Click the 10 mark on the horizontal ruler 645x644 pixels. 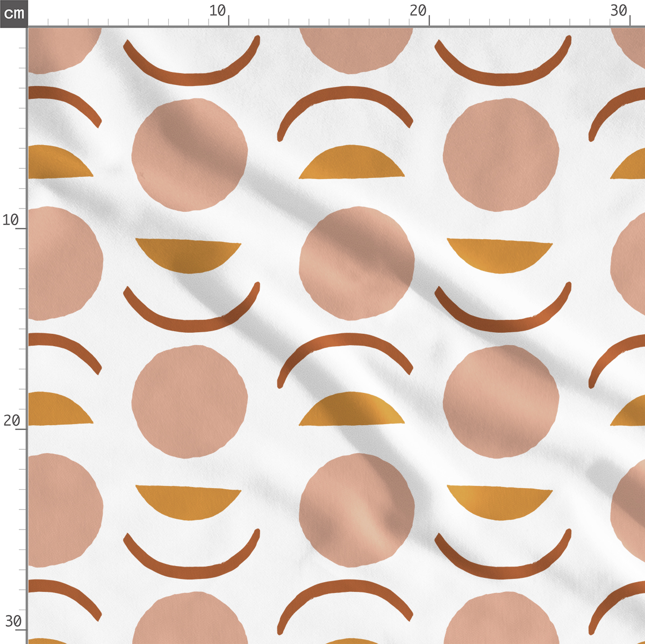click(218, 11)
